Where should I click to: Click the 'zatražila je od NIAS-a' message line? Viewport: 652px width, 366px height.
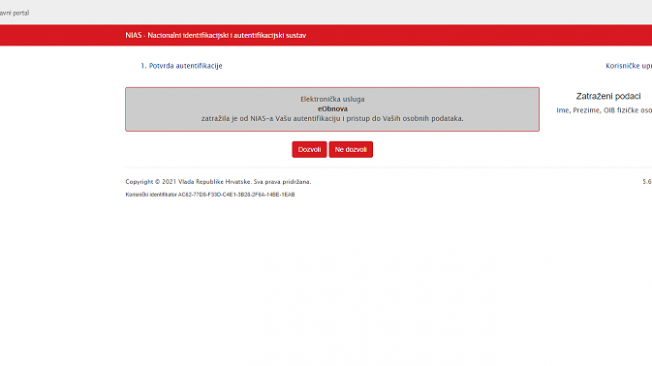pyautogui.click(x=332, y=119)
